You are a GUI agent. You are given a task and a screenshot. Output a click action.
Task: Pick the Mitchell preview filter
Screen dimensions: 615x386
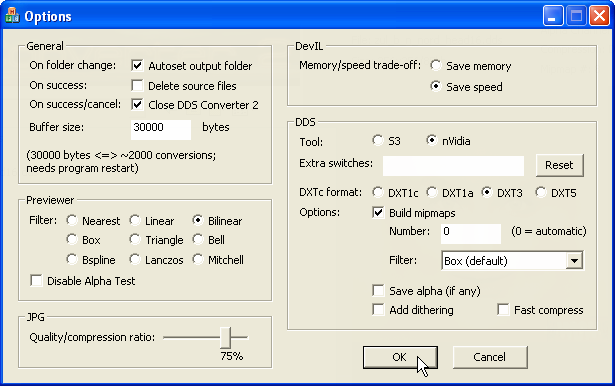pyautogui.click(x=198, y=259)
